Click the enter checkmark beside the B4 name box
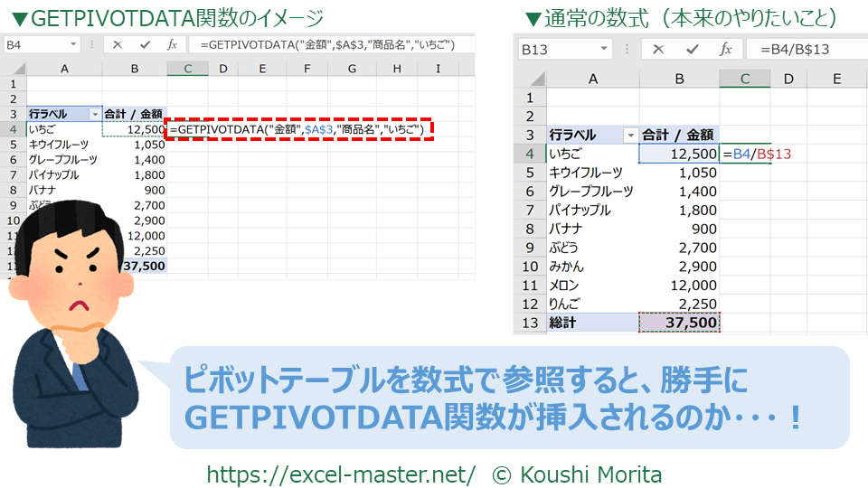The height and width of the screenshot is (488, 868). (x=145, y=44)
